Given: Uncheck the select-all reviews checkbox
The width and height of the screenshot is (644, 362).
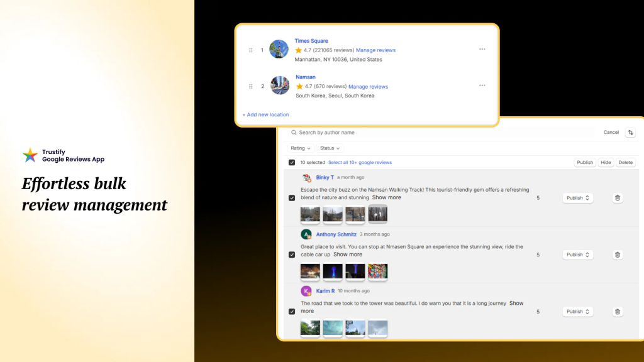Looking at the screenshot, I should [x=292, y=163].
